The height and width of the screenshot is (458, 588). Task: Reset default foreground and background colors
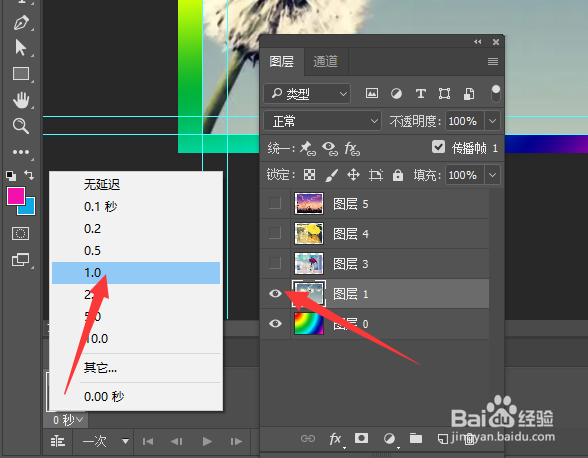(x=11, y=175)
